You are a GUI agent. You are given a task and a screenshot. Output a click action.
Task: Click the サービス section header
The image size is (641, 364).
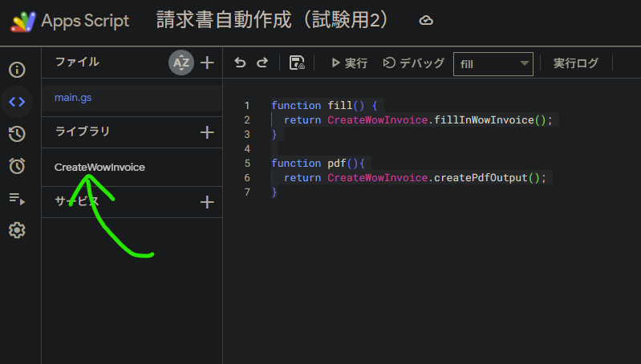tap(77, 200)
